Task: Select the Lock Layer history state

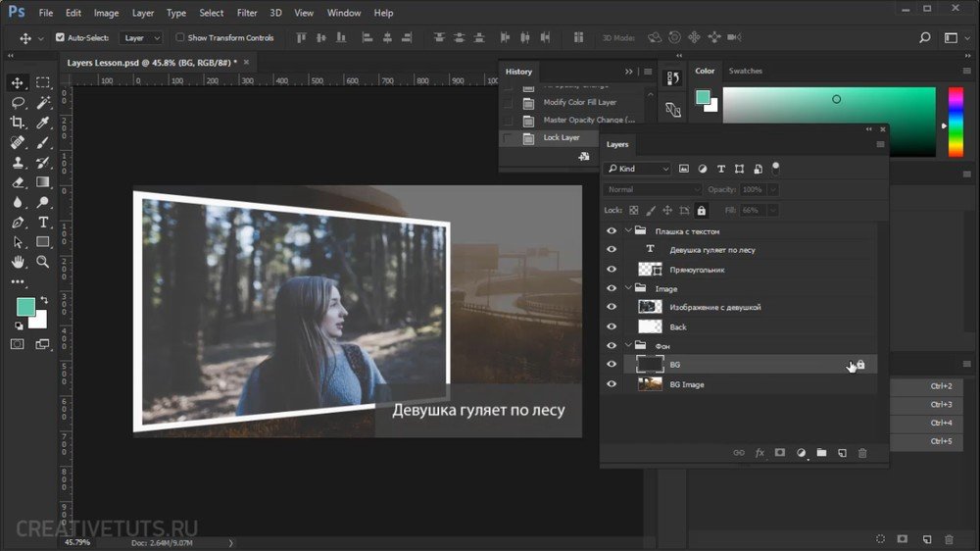Action: click(x=563, y=138)
